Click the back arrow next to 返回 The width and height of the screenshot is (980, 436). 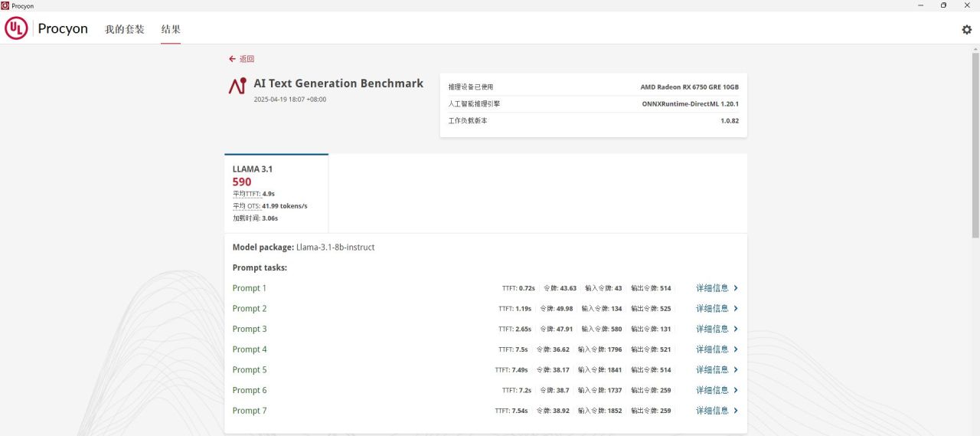232,59
